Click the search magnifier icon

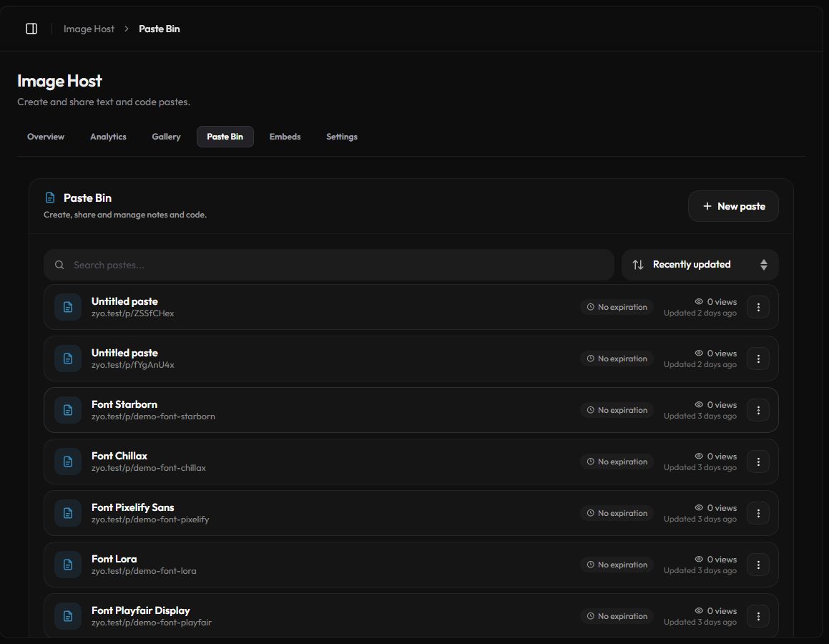click(x=59, y=265)
